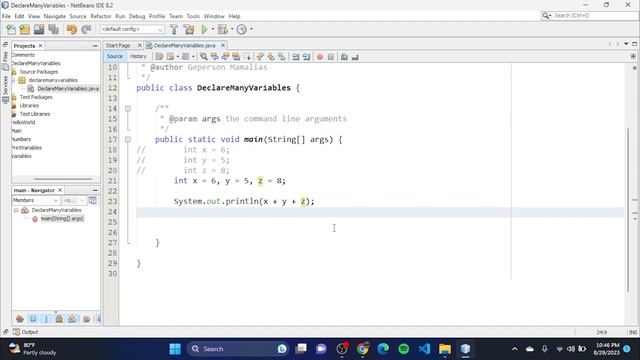Close the DeclareManyVariables.java tab
This screenshot has height=360, width=640.
tap(223, 45)
